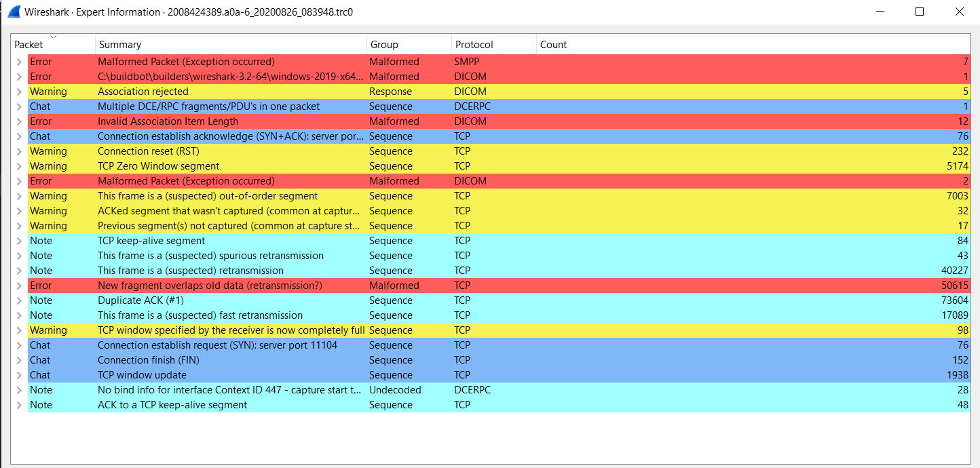This screenshot has height=468, width=980.
Task: Expand the "New fragment overlaps old data" error
Action: pyautogui.click(x=18, y=285)
